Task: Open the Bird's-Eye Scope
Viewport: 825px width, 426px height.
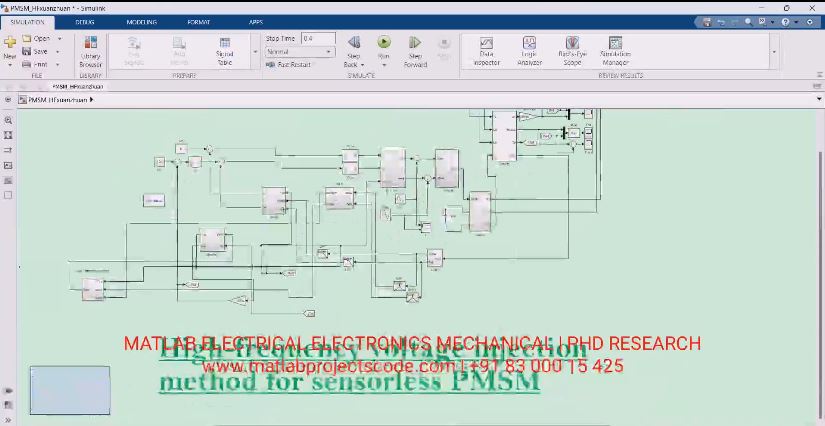Action: (572, 48)
